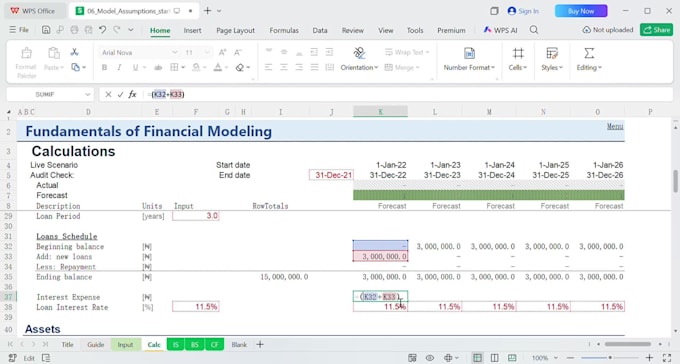Switch to the Page Layout tab

tap(235, 30)
